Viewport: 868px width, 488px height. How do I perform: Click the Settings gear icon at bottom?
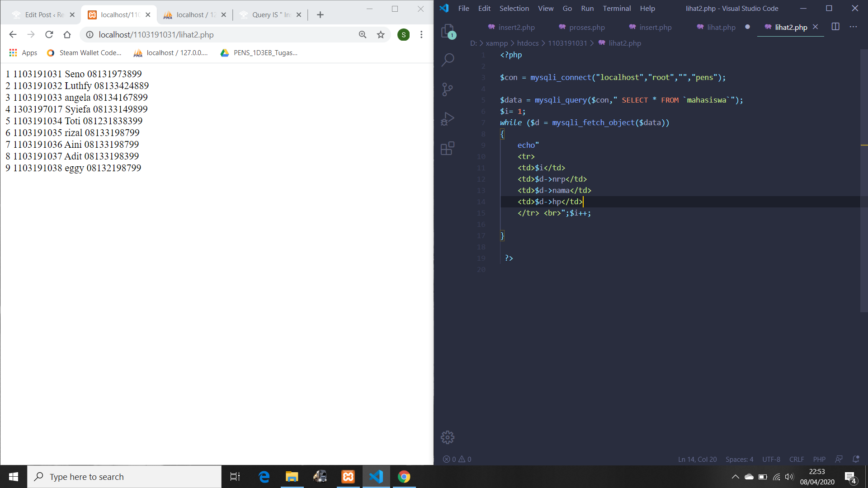point(448,437)
